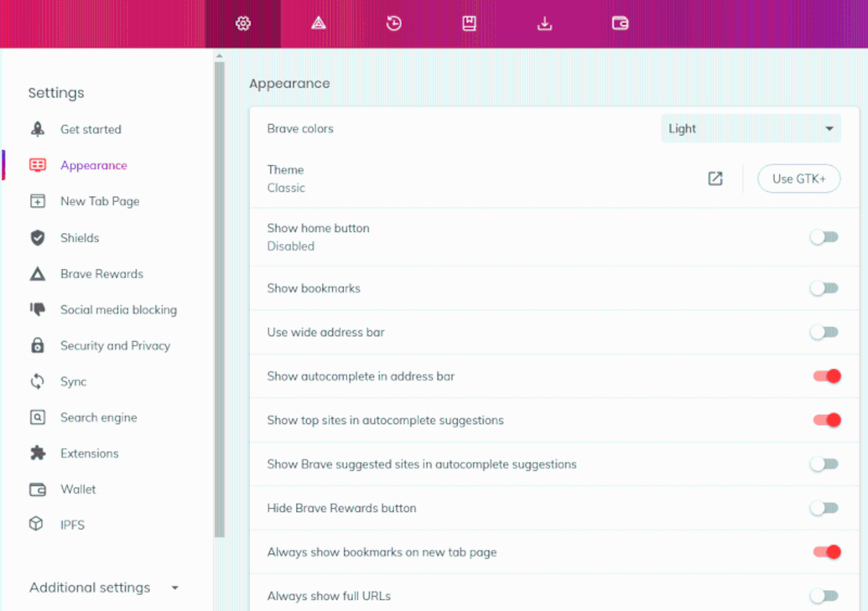868x611 pixels.
Task: Open Extensions settings section
Action: click(89, 453)
